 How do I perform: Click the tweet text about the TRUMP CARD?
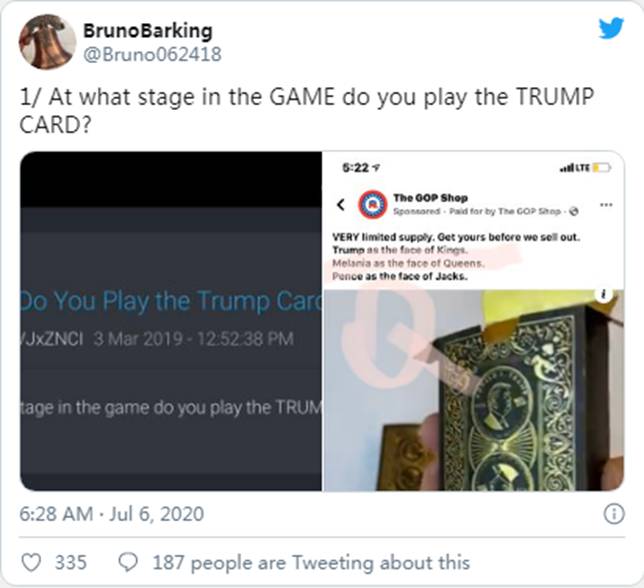pyautogui.click(x=307, y=110)
